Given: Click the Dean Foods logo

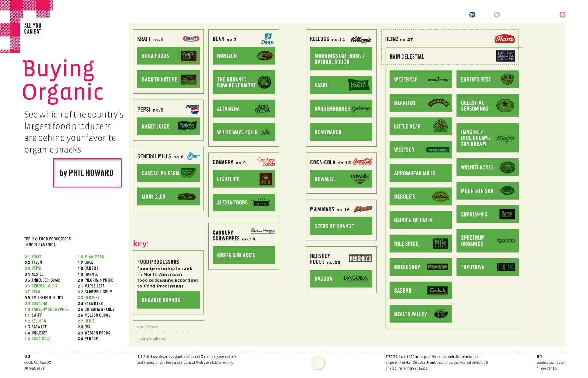Looking at the screenshot, I should (x=267, y=39).
